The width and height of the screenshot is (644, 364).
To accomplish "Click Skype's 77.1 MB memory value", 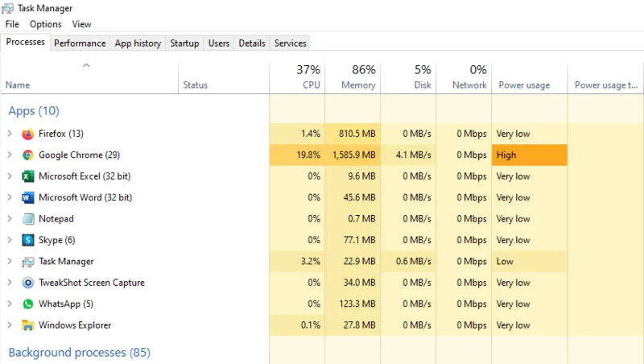I will click(360, 240).
